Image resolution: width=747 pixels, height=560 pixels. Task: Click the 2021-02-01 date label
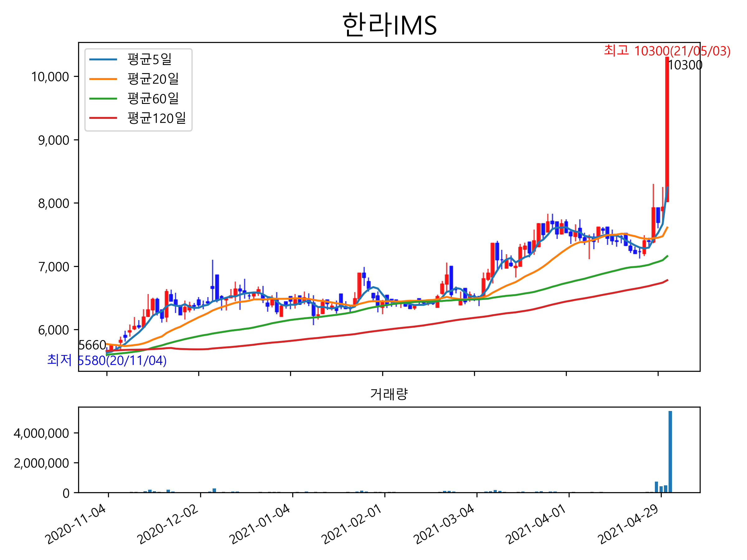(x=351, y=525)
